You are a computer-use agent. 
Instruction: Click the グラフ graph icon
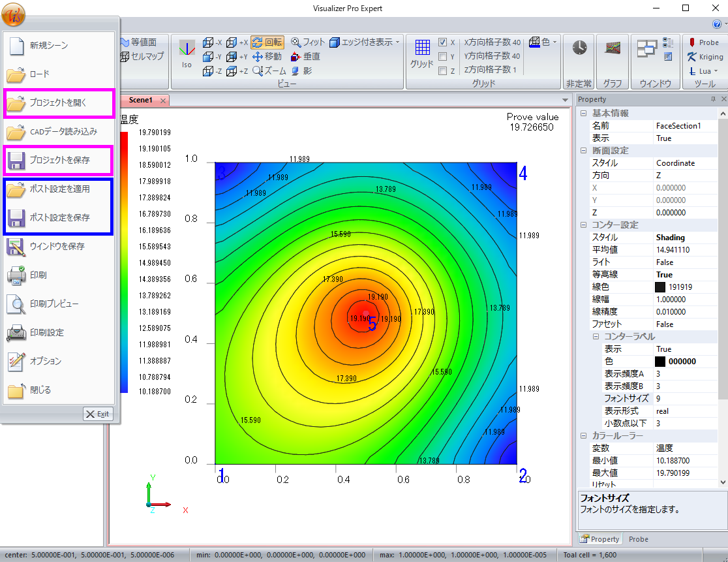612,48
